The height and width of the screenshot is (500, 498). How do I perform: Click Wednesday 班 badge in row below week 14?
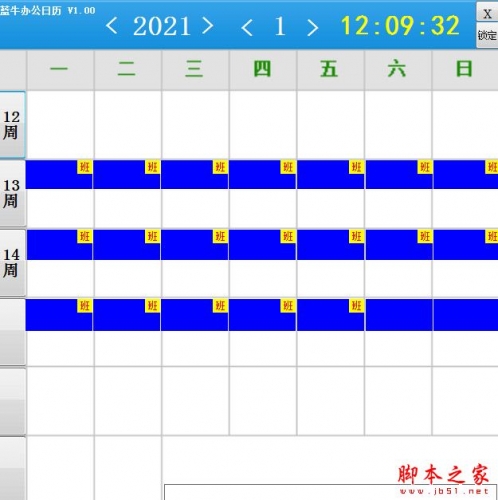(220, 306)
